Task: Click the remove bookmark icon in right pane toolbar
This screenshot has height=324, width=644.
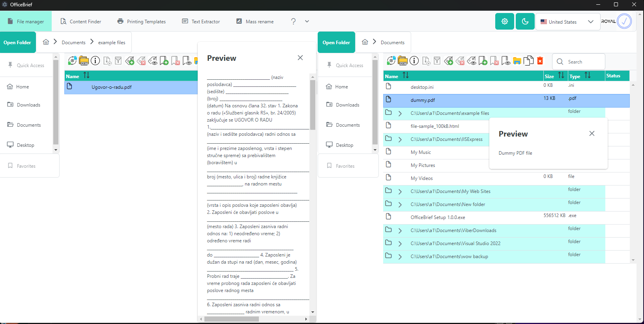Action: [x=494, y=61]
